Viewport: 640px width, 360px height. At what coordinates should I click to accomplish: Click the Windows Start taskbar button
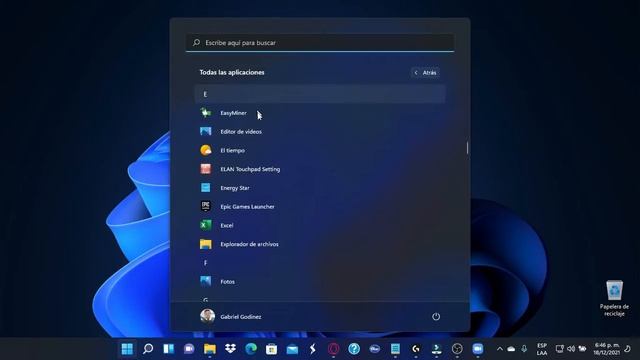pyautogui.click(x=127, y=349)
